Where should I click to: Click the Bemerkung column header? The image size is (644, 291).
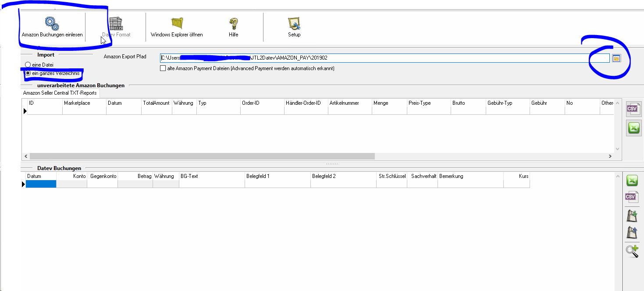471,176
